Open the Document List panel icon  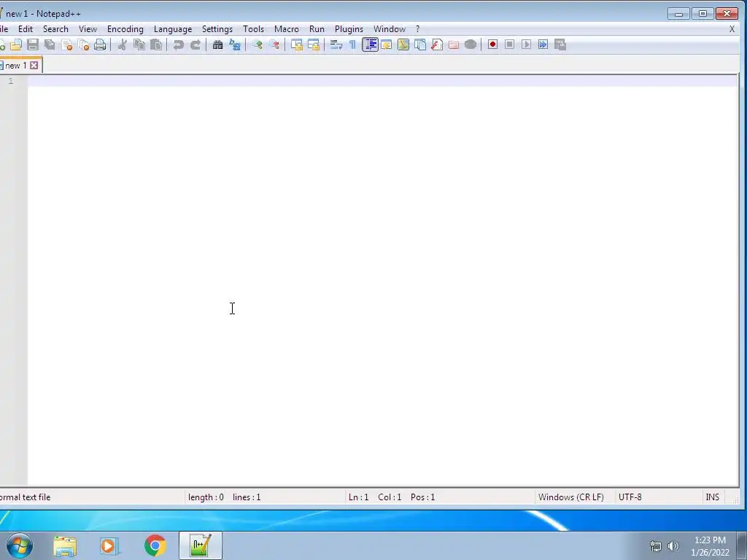420,44
